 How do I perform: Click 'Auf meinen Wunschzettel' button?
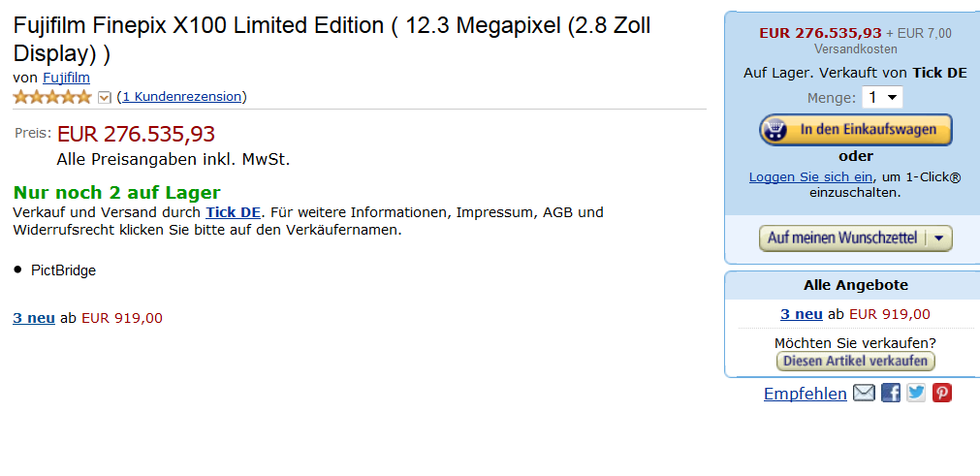click(x=842, y=238)
